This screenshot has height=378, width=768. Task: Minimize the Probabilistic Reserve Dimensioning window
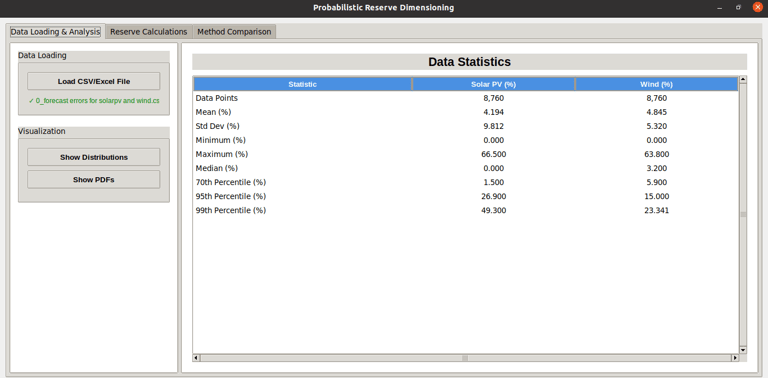coord(720,8)
